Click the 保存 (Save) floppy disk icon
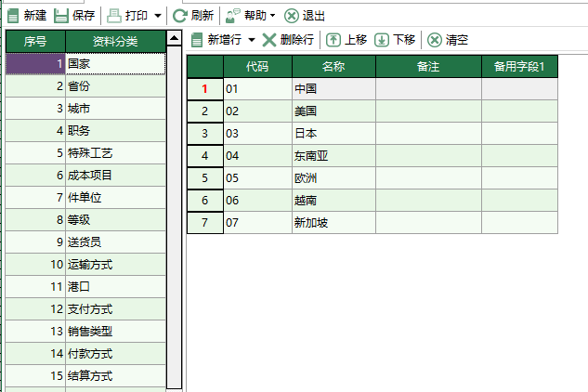 click(61, 16)
